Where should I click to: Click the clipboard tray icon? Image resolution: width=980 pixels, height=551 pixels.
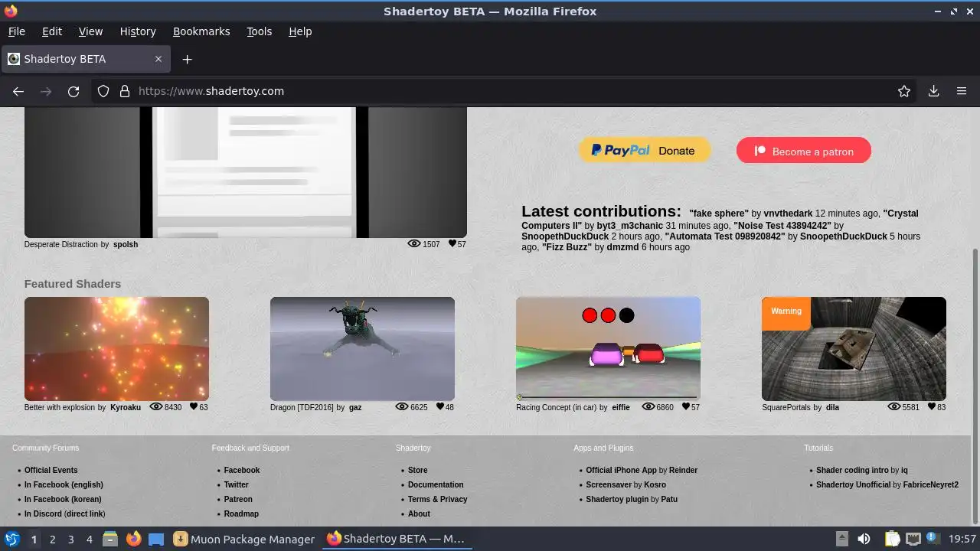[x=893, y=539]
